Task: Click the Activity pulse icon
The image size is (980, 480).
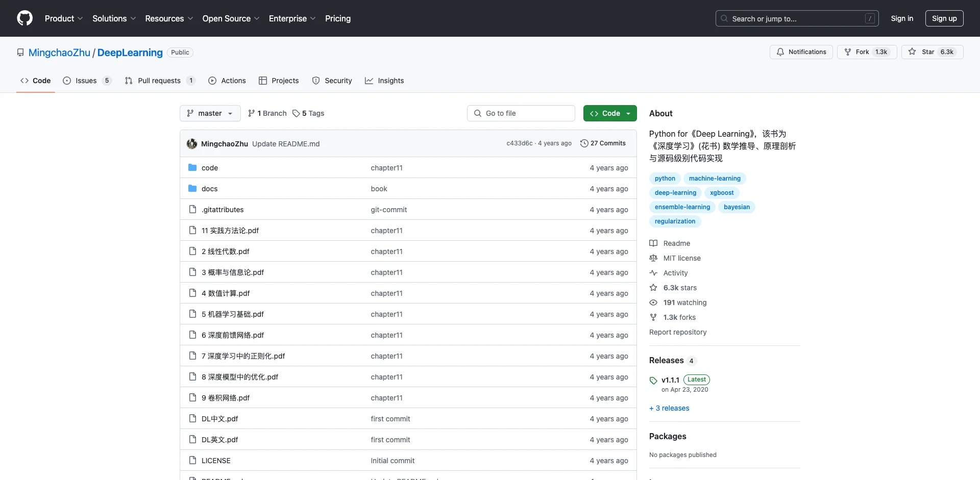Action: coord(653,273)
